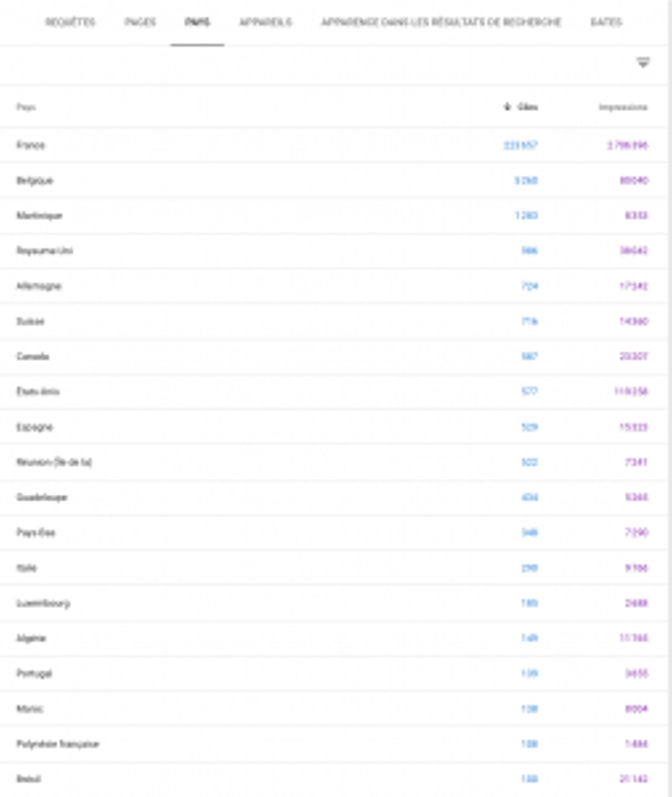Click the Belgique country row
Image resolution: width=672 pixels, height=797 pixels.
pos(35,181)
